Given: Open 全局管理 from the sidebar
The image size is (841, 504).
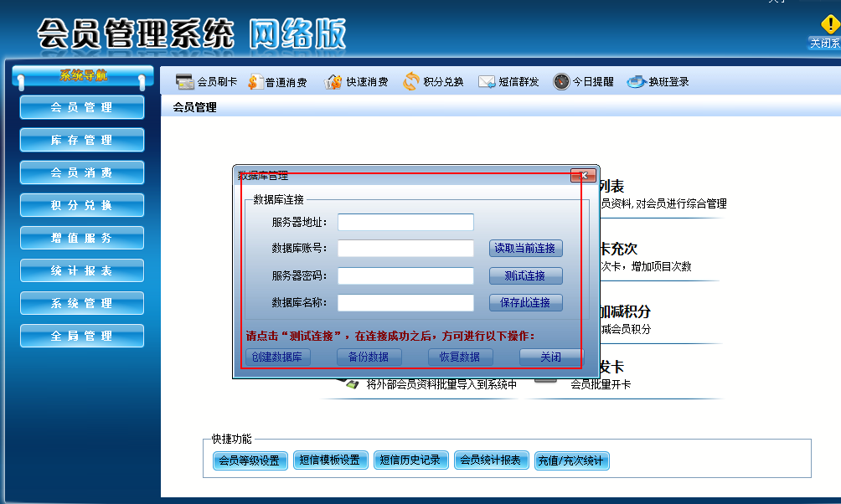Looking at the screenshot, I should 81,336.
